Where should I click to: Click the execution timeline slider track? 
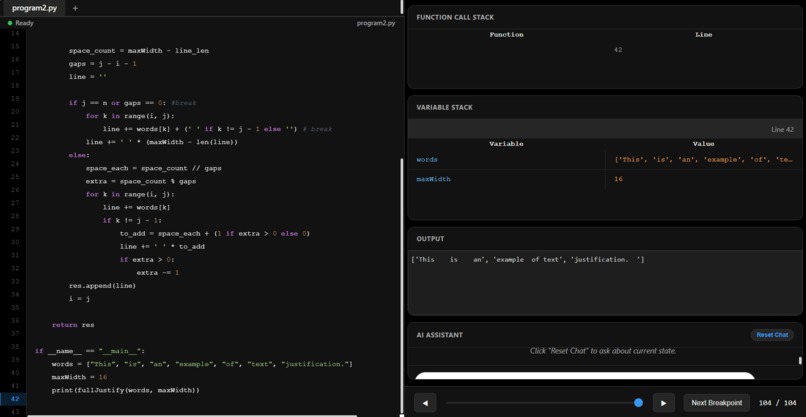542,403
